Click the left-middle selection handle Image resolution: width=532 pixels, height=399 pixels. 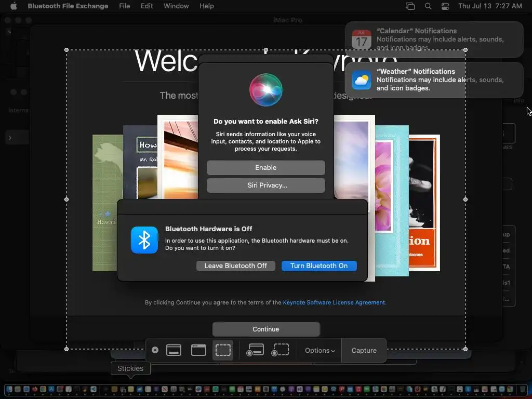click(66, 199)
